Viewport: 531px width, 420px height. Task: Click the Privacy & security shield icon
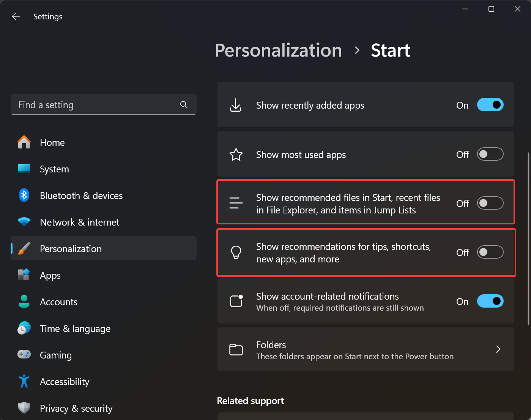click(x=24, y=408)
